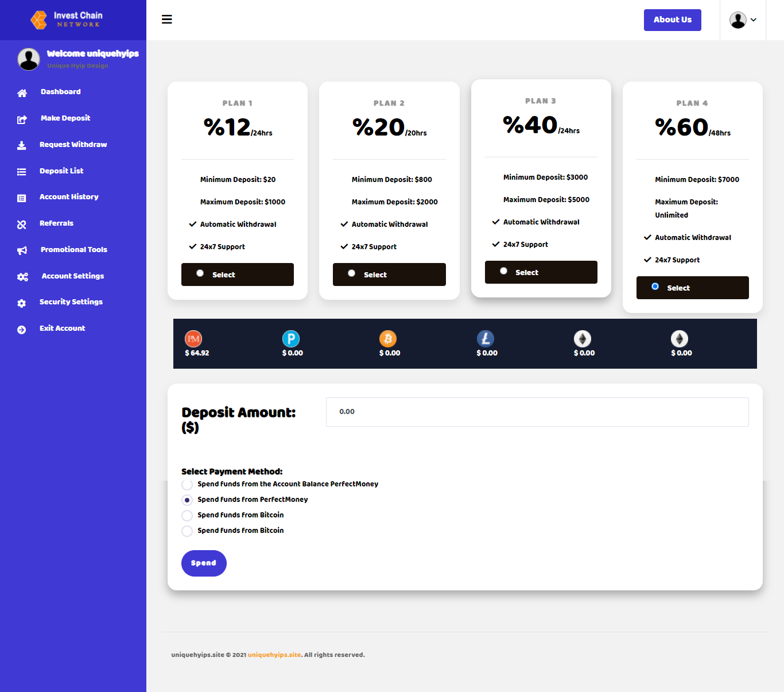Image resolution: width=784 pixels, height=692 pixels.
Task: Click the Promotional Tools megaphone icon
Action: pos(22,250)
